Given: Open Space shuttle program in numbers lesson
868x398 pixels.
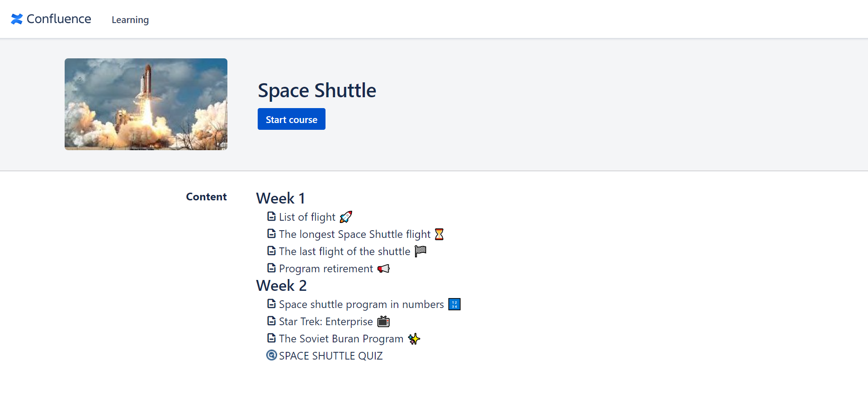Looking at the screenshot, I should tap(361, 304).
